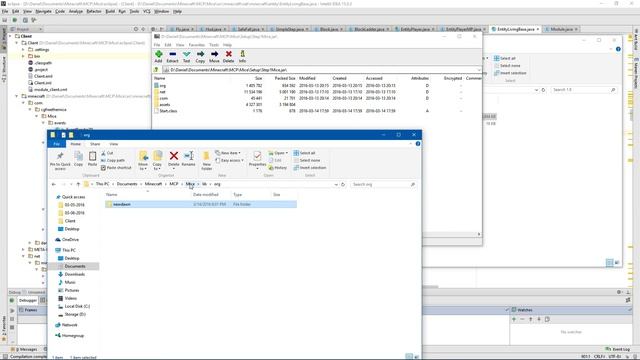Click Move in 7-Zip toolbar
640x360 pixels.
point(214,56)
